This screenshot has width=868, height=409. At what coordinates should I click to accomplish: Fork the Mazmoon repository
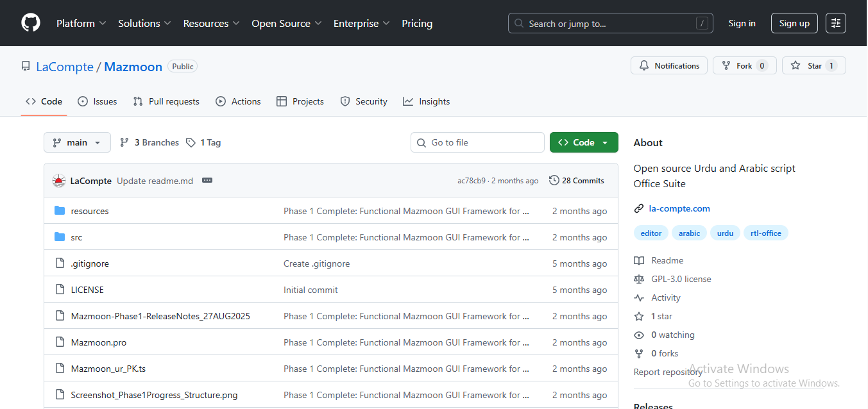(x=744, y=65)
